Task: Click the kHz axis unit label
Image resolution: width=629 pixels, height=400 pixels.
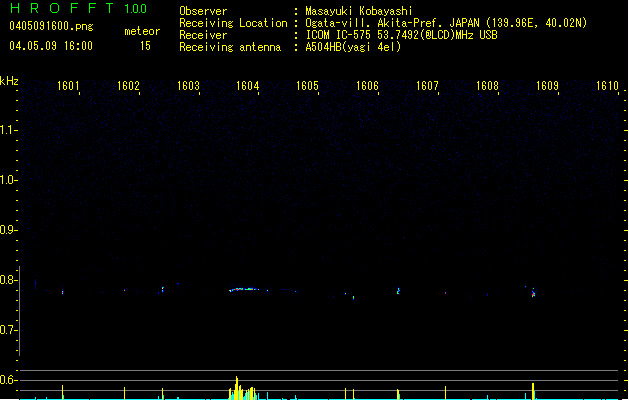Action: (9, 81)
